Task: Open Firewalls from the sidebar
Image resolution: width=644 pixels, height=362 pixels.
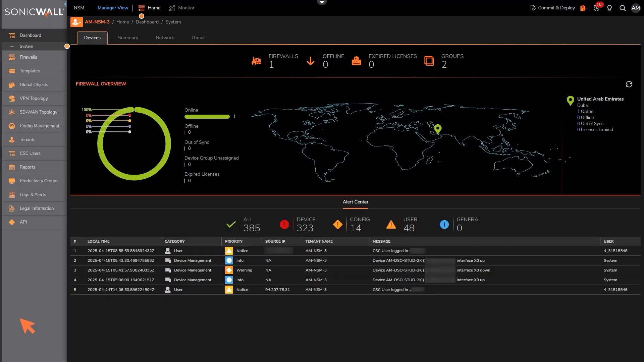Action: 29,57
